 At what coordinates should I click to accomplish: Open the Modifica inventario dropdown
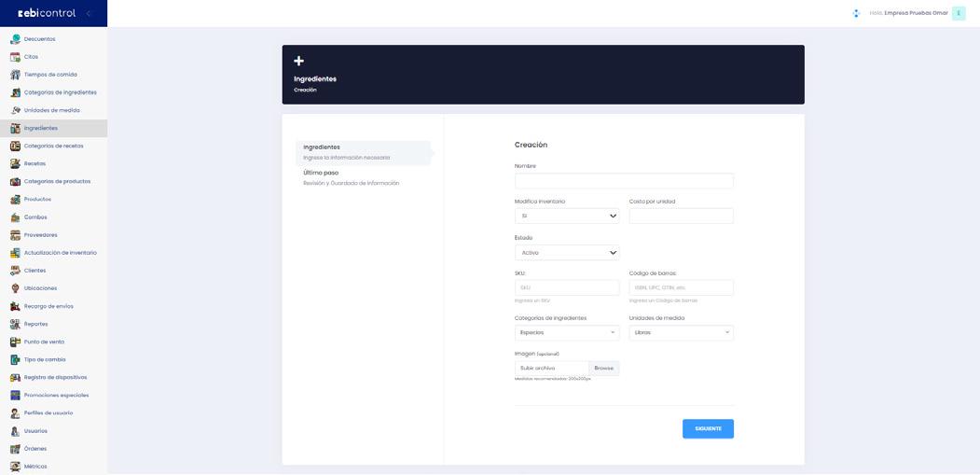(x=567, y=216)
